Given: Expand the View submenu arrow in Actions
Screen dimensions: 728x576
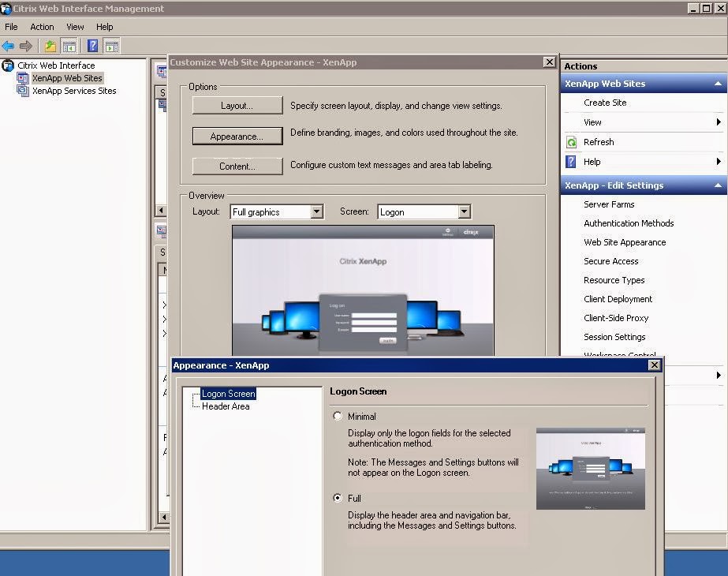Looking at the screenshot, I should [x=719, y=122].
